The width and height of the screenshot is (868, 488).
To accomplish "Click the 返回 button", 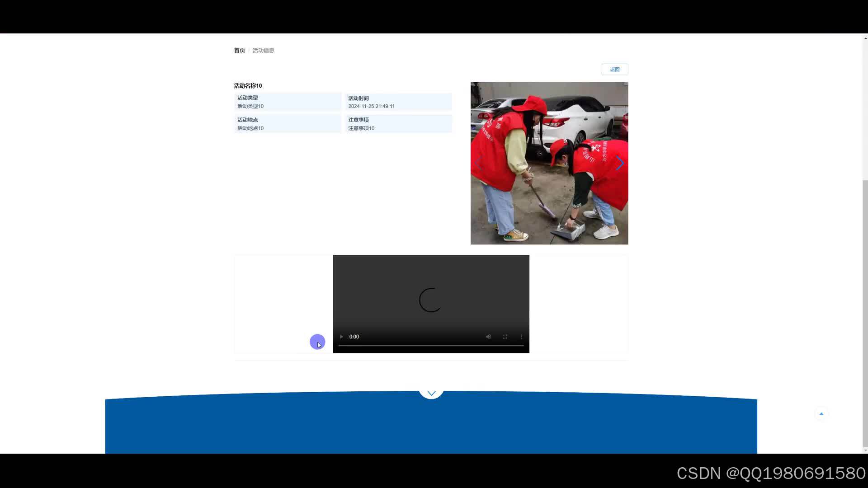I will point(614,69).
